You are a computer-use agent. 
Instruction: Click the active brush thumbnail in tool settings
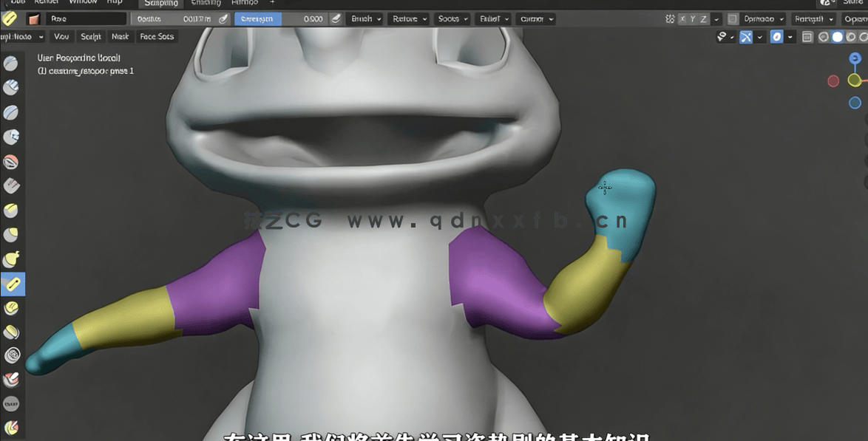click(x=33, y=18)
